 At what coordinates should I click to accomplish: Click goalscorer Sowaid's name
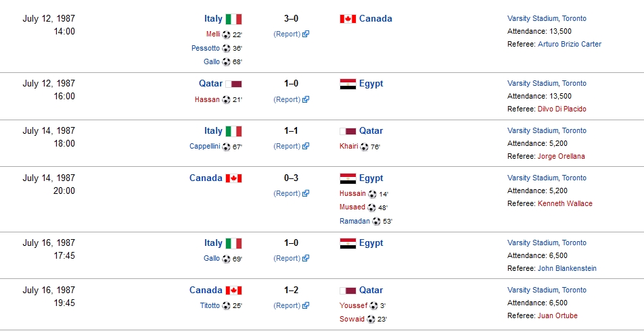pyautogui.click(x=352, y=320)
